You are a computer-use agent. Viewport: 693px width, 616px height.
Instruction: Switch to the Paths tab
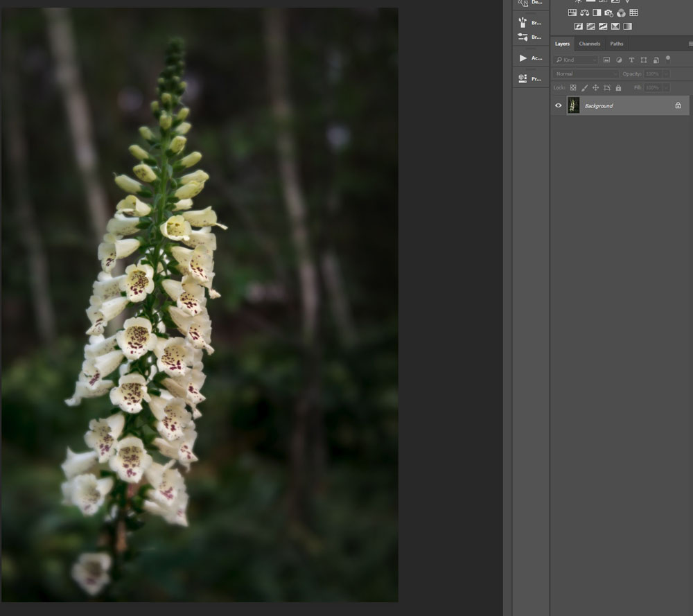coord(616,44)
